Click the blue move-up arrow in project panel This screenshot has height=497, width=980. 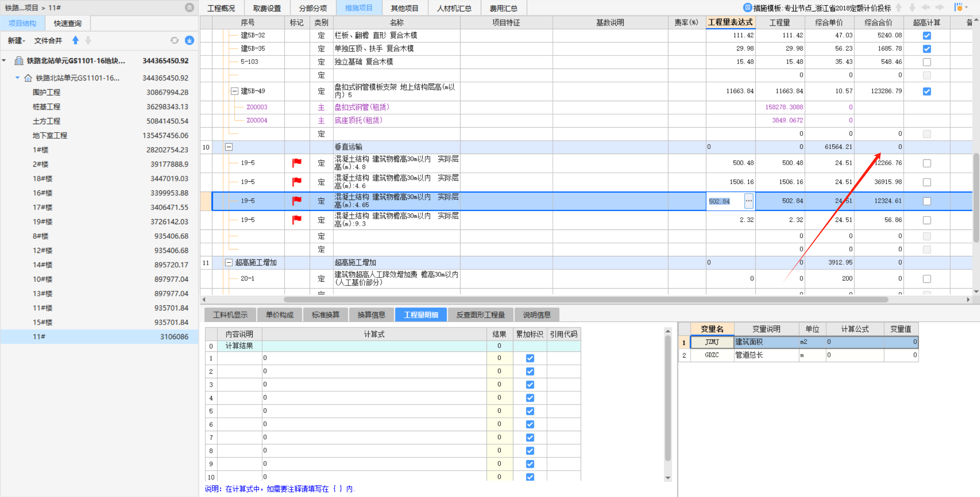coord(75,40)
